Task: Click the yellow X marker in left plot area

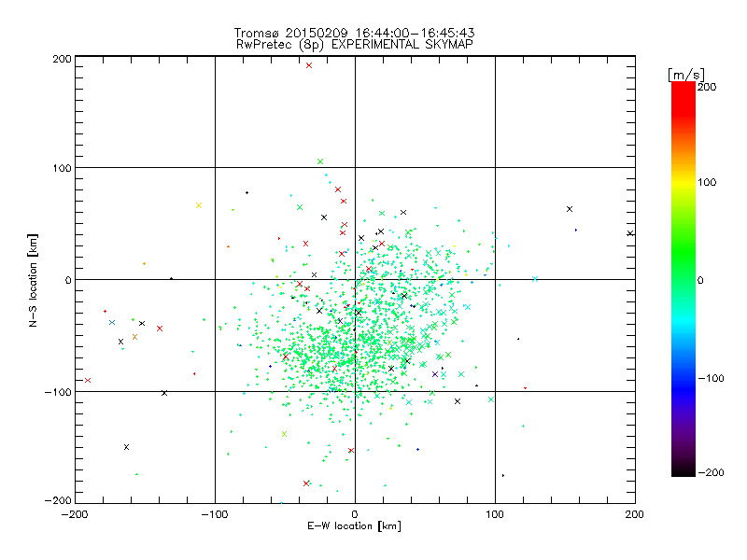Action: pyautogui.click(x=199, y=205)
